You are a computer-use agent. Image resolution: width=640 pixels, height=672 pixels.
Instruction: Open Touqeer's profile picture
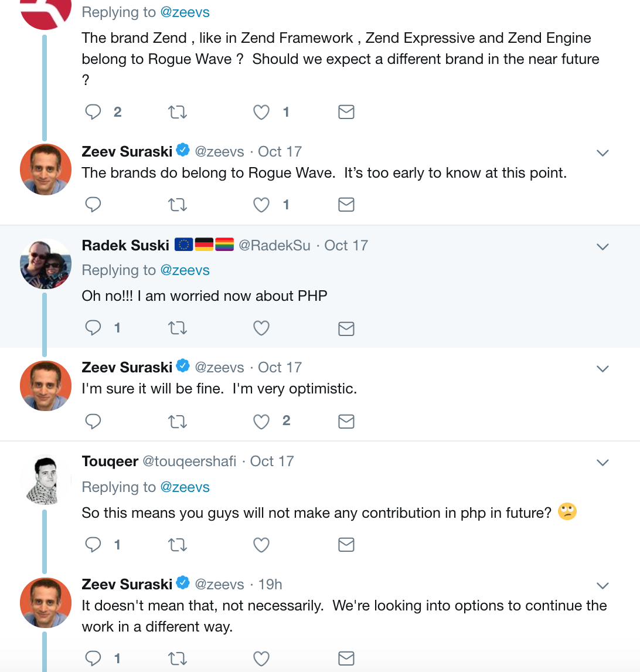point(45,480)
